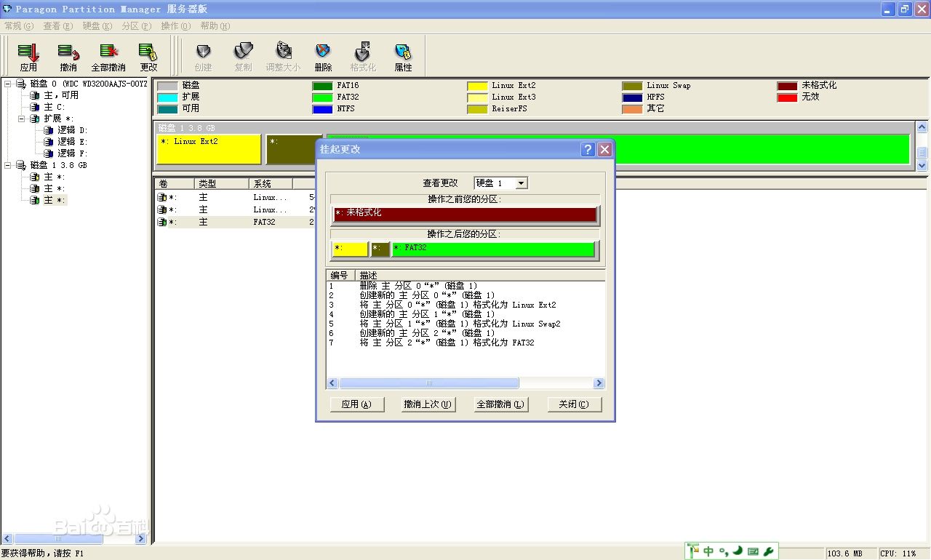Open the 查看 menu
Screen dimensions: 931x560
click(58, 26)
